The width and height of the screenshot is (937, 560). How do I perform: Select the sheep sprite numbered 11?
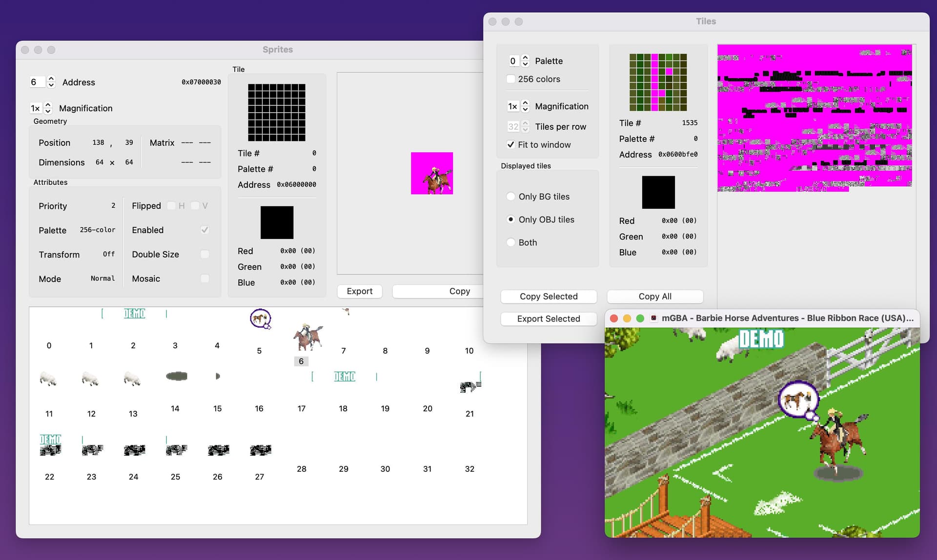[x=48, y=379]
